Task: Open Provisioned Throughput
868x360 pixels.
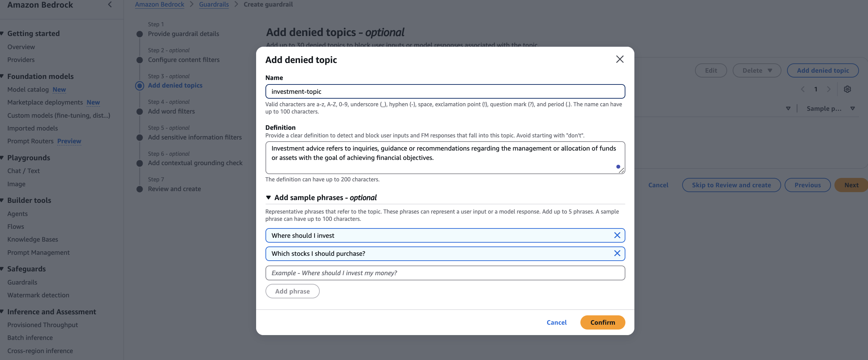Action: [43, 325]
